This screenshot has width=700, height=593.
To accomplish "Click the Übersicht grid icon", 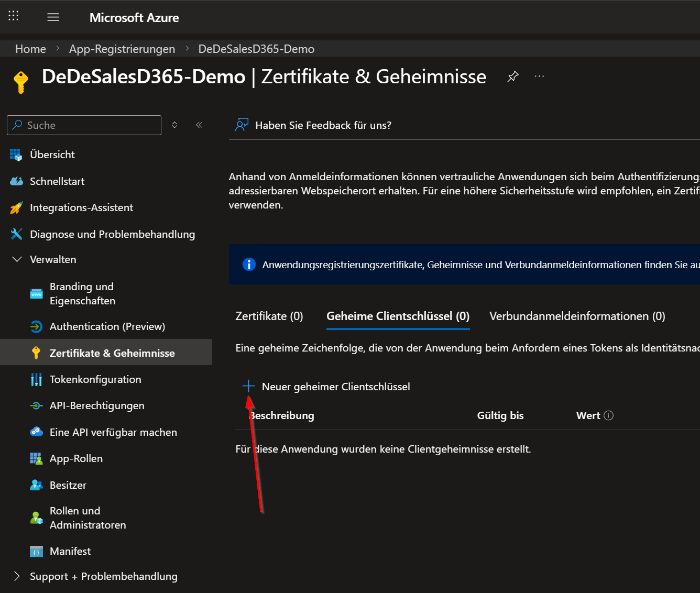I will 16,155.
